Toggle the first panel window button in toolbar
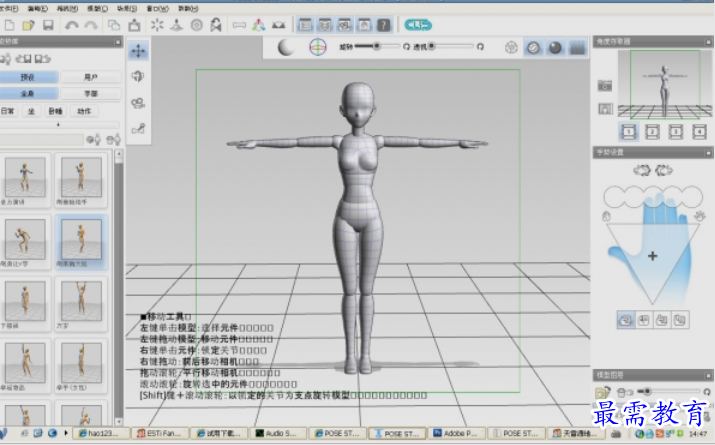The height and width of the screenshot is (445, 715). pos(305,25)
